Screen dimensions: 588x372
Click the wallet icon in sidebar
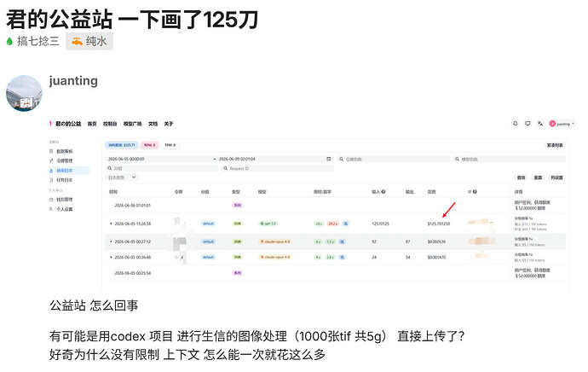click(51, 200)
